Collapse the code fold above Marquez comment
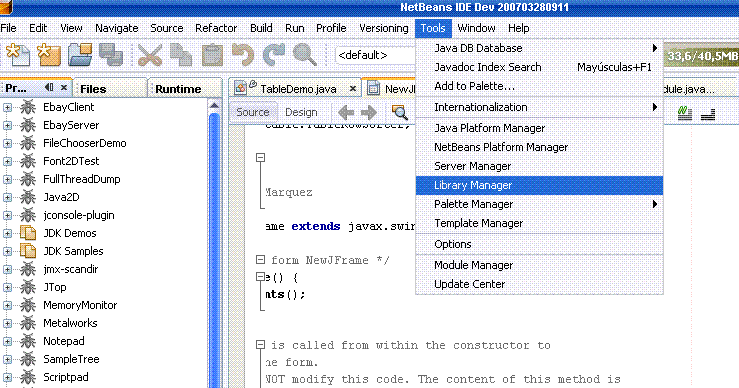Image resolution: width=739 pixels, height=388 pixels. [x=260, y=157]
